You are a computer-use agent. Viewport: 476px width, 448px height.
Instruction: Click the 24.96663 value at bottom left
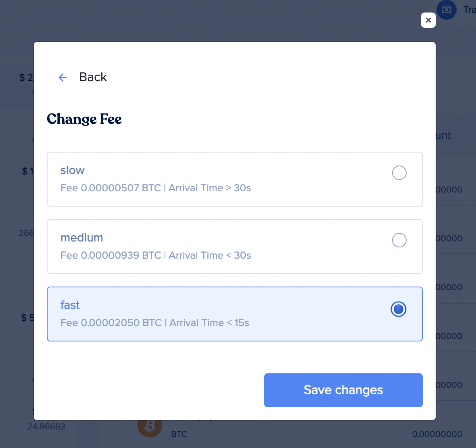tap(46, 427)
